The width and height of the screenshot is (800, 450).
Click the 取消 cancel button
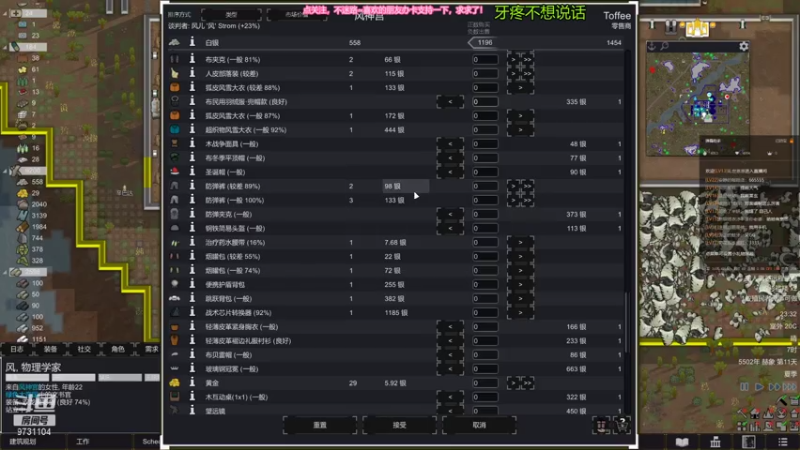click(x=479, y=425)
